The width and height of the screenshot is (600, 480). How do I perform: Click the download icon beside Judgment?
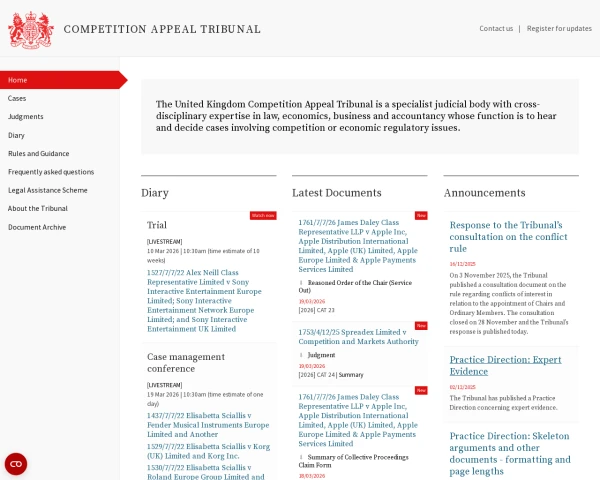[x=301, y=355]
